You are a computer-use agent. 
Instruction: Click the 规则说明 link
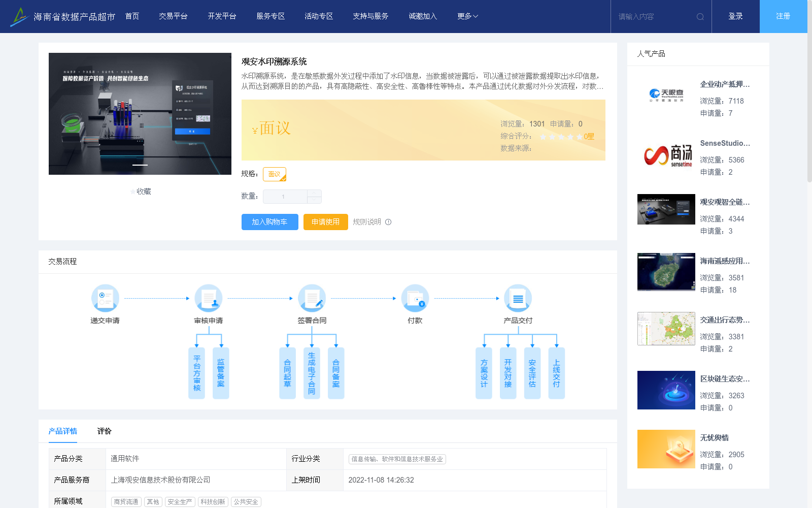(367, 222)
